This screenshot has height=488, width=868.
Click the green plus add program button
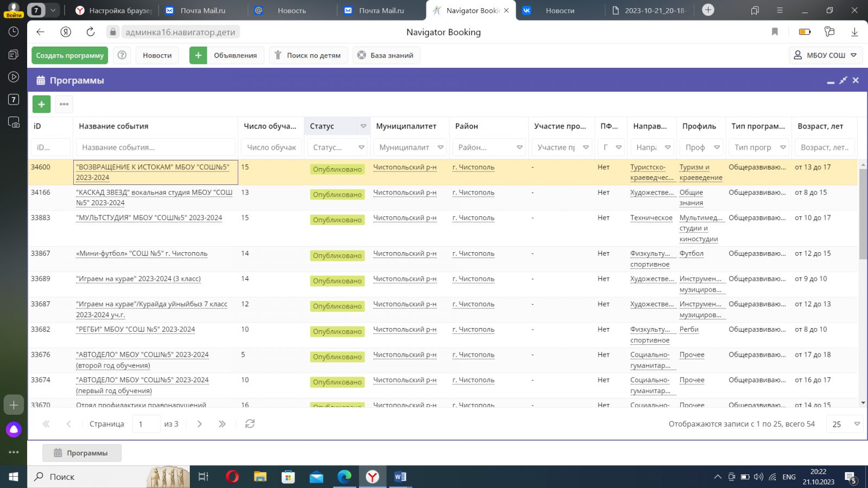42,104
